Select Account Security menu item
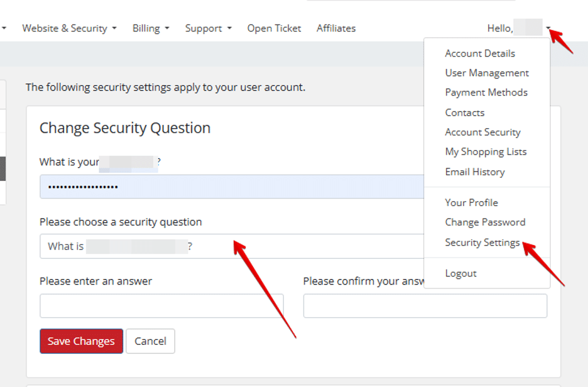This screenshot has width=588, height=387. pos(482,132)
